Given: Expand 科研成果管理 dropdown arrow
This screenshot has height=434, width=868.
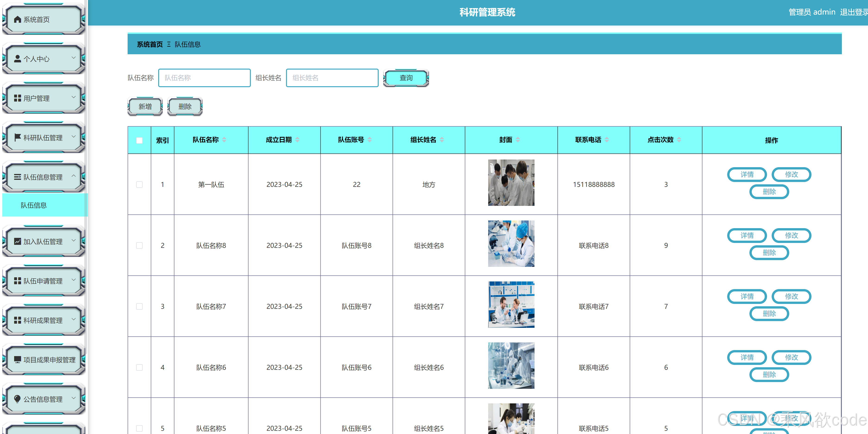Looking at the screenshot, I should pos(73,319).
